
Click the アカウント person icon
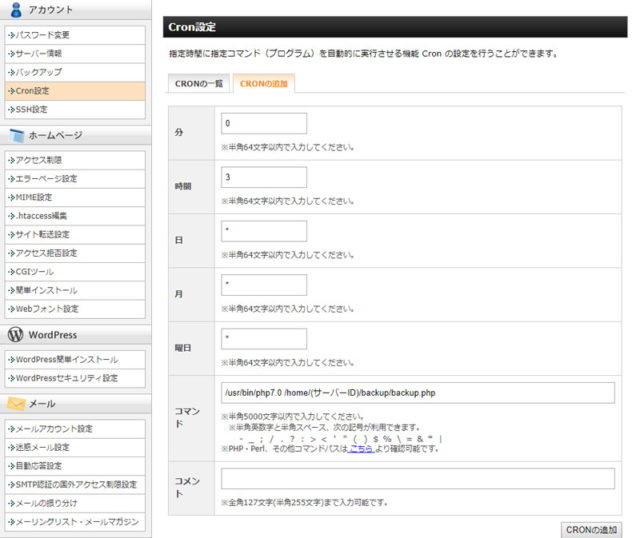point(16,9)
